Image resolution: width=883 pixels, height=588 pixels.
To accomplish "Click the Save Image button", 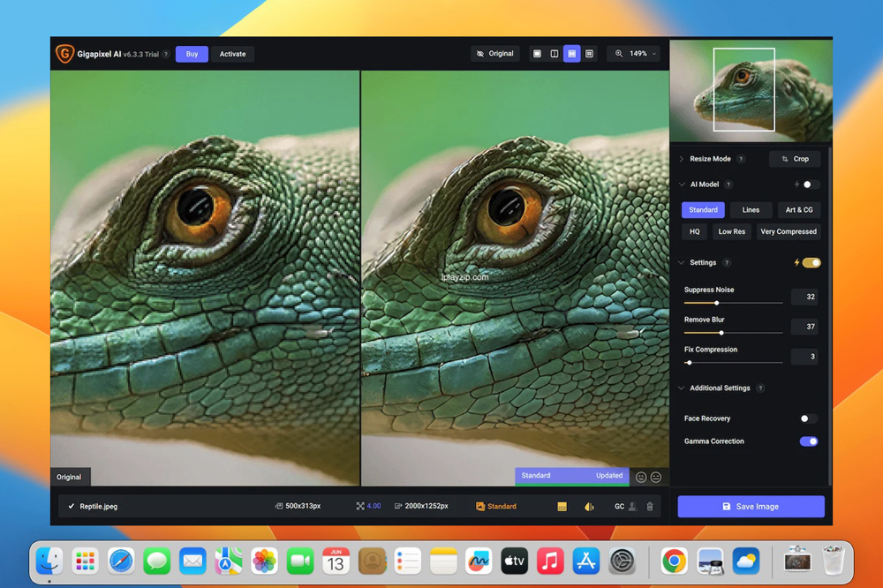I will 751,507.
